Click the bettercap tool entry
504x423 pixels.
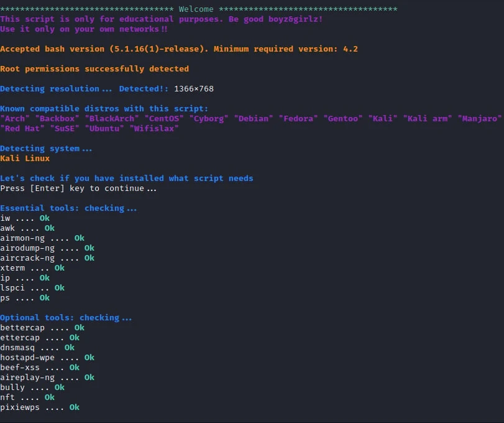click(25, 328)
